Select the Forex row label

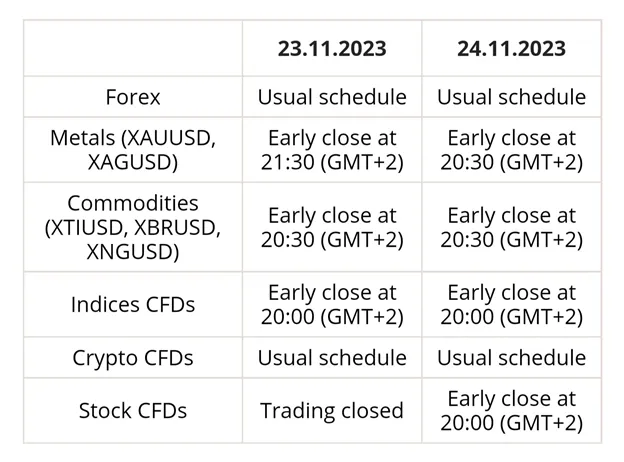tap(133, 97)
